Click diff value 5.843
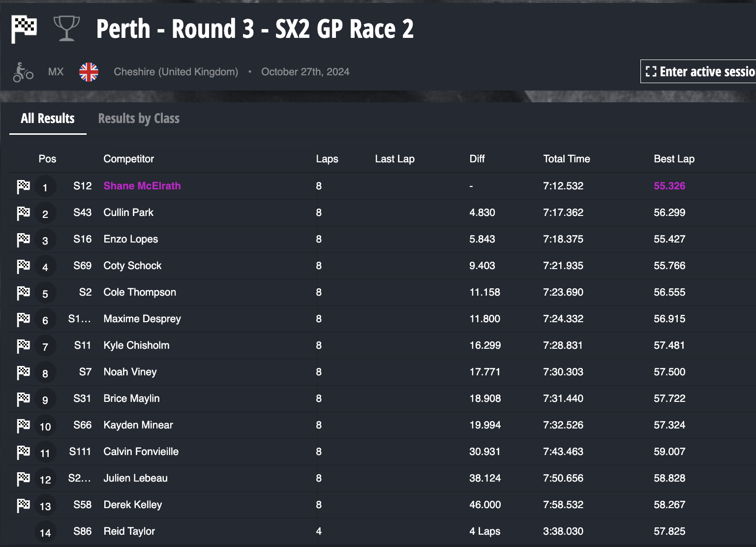The image size is (756, 547). point(482,239)
